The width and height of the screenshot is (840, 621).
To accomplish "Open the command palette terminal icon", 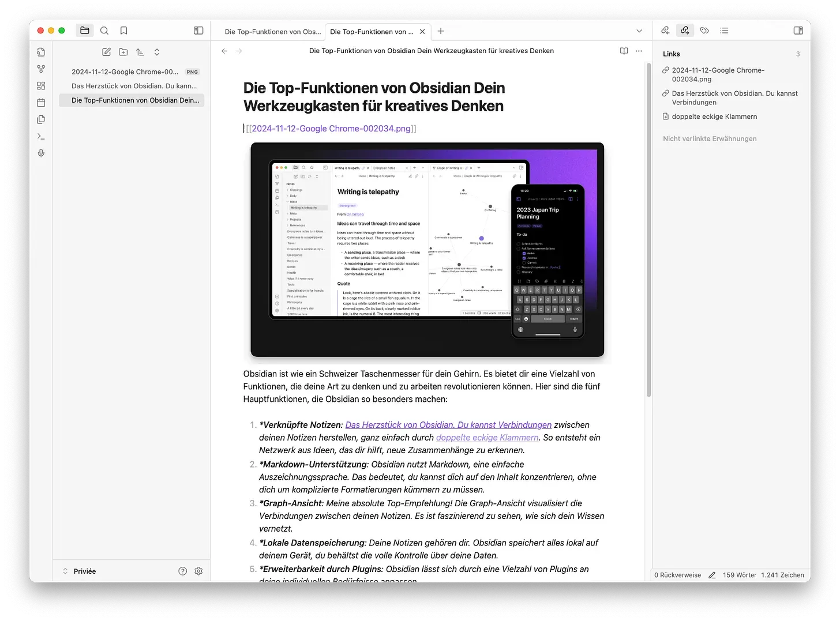I will point(41,137).
